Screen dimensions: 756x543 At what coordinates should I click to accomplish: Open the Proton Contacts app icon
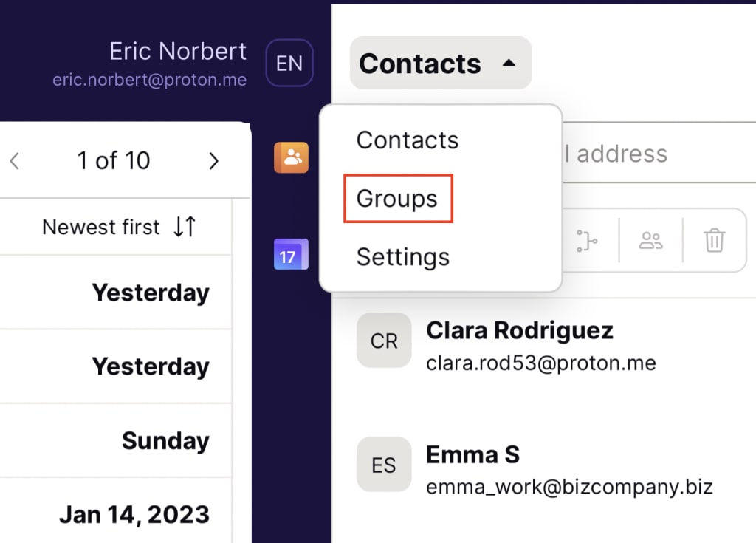(291, 157)
